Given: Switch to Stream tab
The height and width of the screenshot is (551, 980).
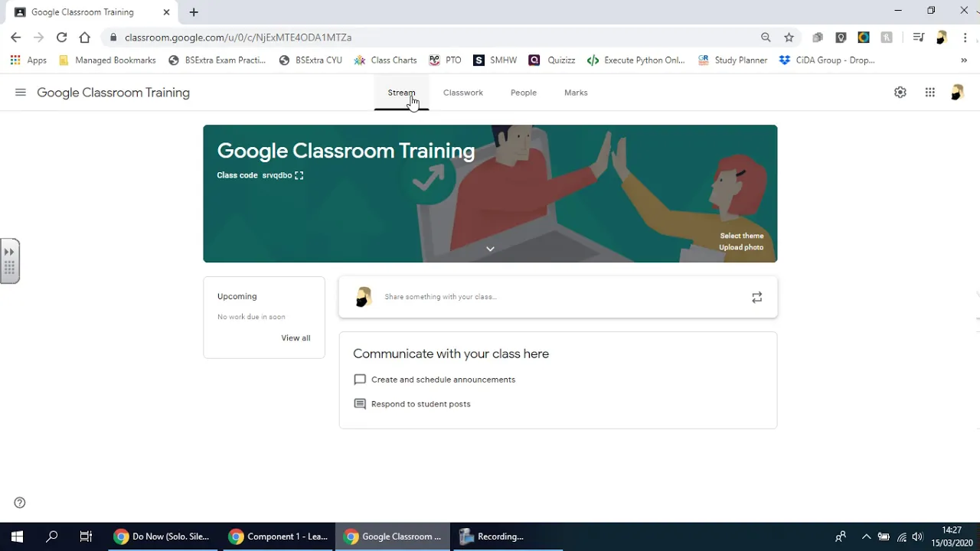Looking at the screenshot, I should click(401, 93).
